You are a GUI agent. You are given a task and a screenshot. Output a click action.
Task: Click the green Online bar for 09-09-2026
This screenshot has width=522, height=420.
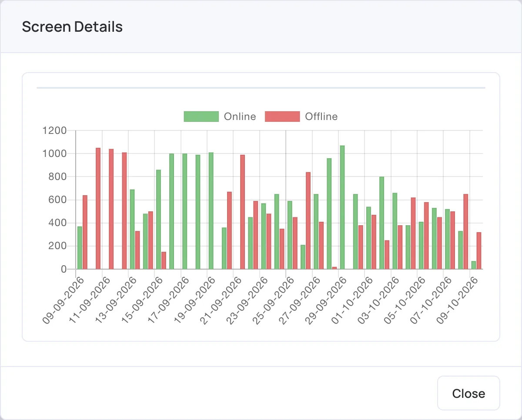(80, 248)
